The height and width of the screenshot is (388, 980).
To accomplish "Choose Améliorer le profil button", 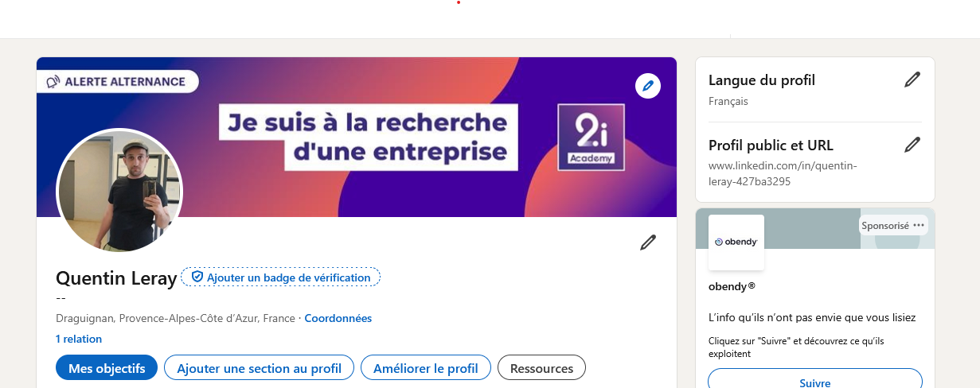I will pos(426,368).
